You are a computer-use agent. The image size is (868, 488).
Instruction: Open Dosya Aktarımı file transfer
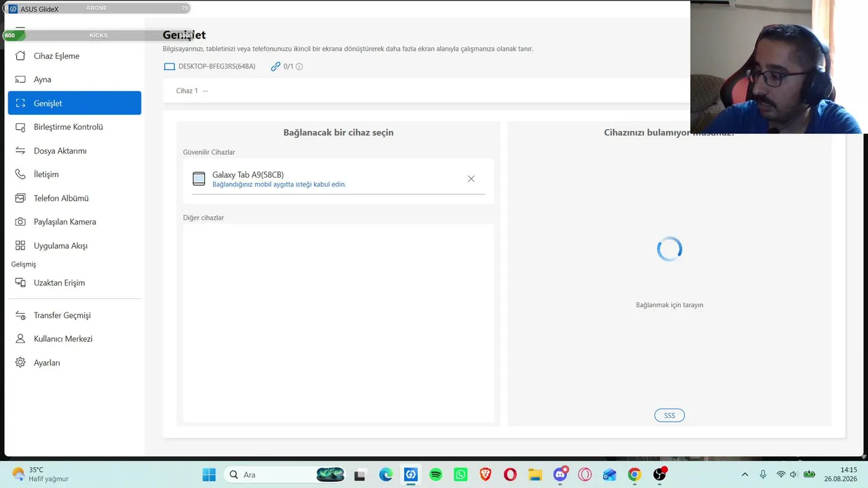coord(75,150)
